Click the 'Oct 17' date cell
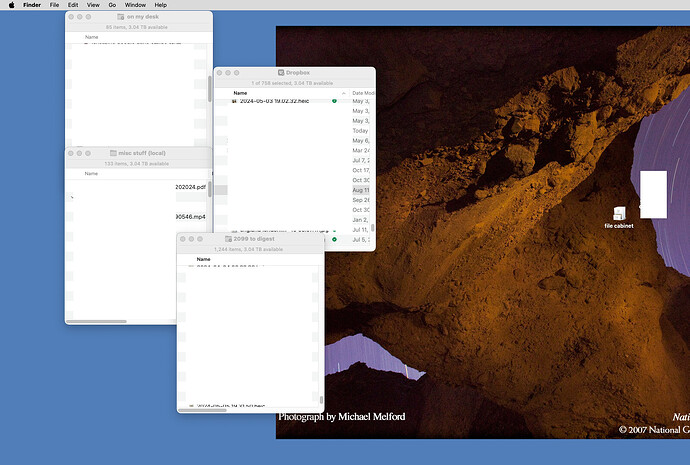The width and height of the screenshot is (690, 465). pos(361,170)
